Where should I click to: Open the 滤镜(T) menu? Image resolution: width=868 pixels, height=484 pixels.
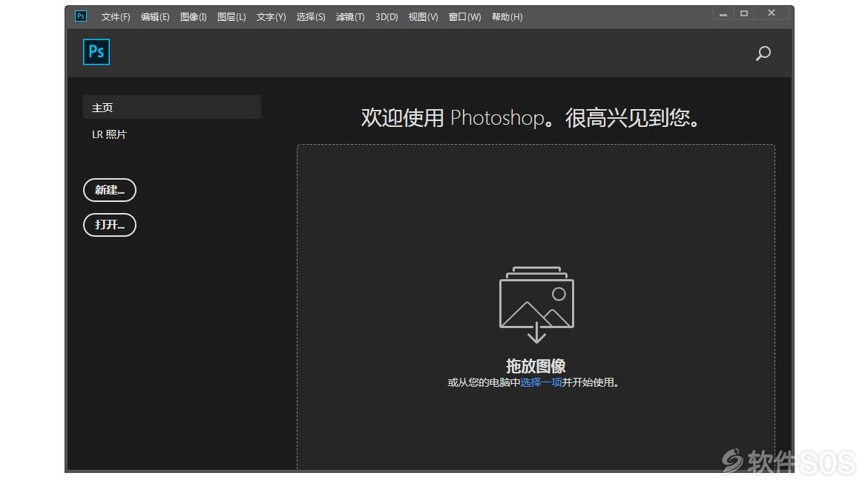pyautogui.click(x=350, y=17)
